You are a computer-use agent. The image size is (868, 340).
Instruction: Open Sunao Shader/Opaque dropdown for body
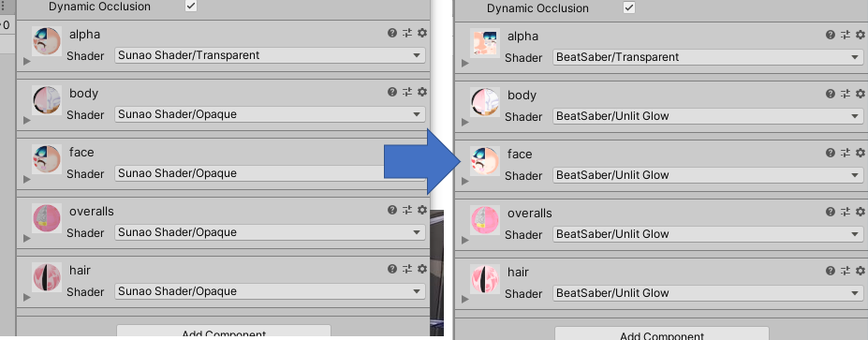point(271,114)
